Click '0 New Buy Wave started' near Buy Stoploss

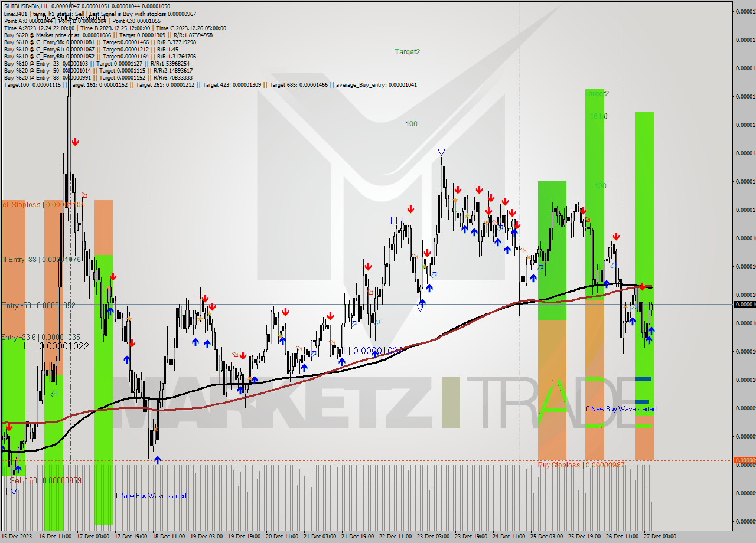pyautogui.click(x=621, y=408)
